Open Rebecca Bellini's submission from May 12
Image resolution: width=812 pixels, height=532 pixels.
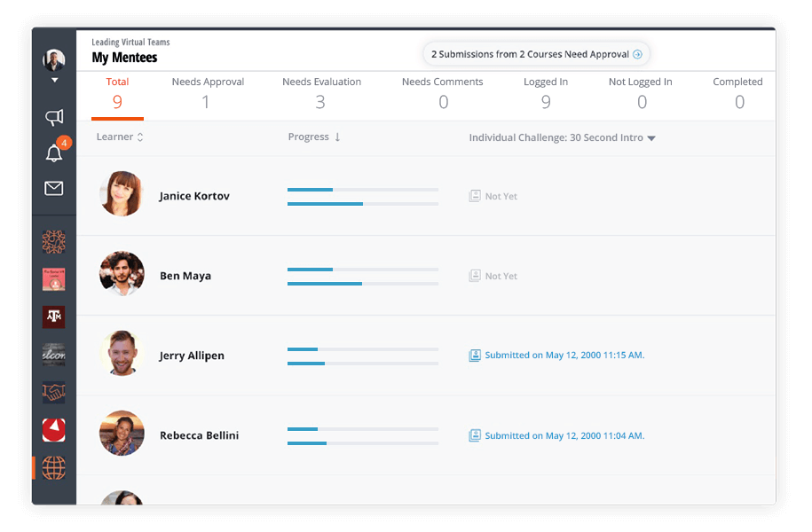coord(563,435)
